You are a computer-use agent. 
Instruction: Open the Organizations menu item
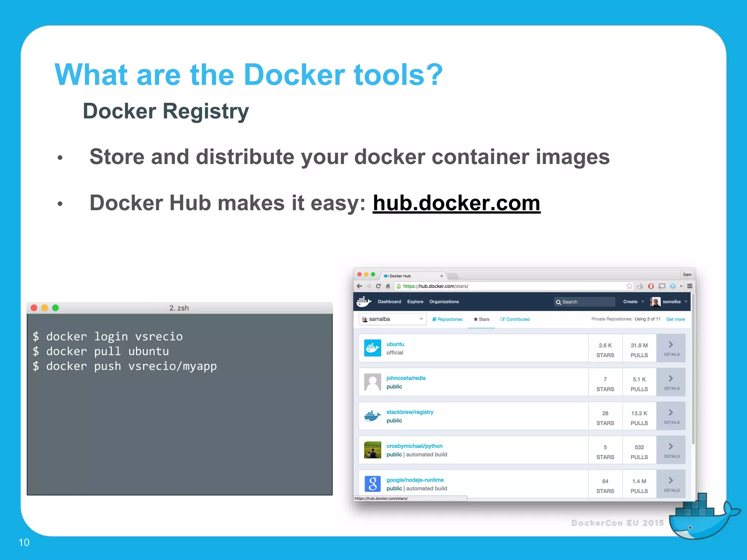[x=444, y=302]
